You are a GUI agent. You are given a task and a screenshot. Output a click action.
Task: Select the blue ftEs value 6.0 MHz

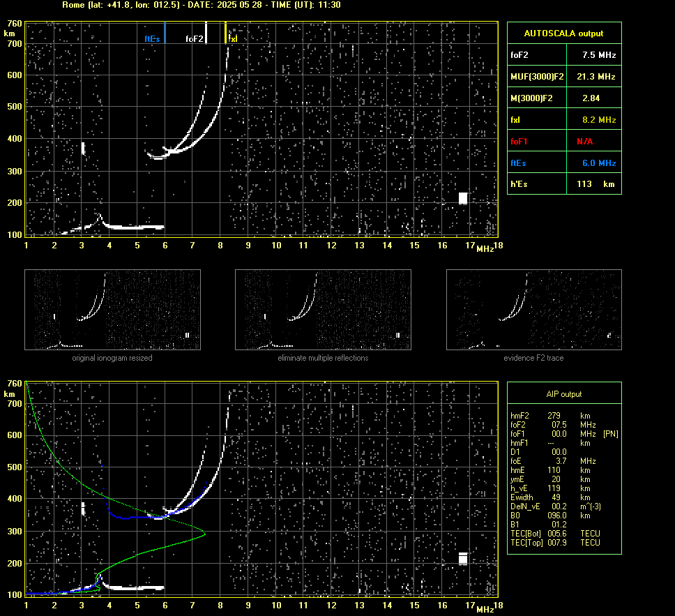click(599, 163)
